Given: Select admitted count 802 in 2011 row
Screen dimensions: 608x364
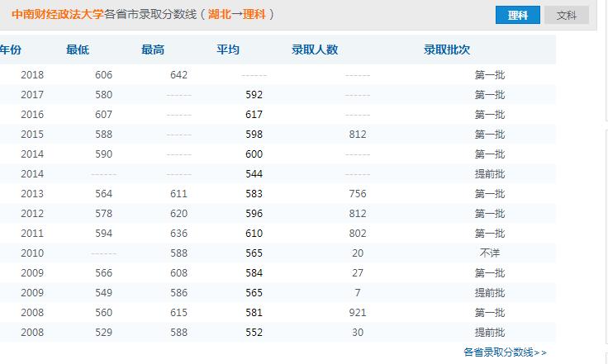Looking at the screenshot, I should pos(358,233).
